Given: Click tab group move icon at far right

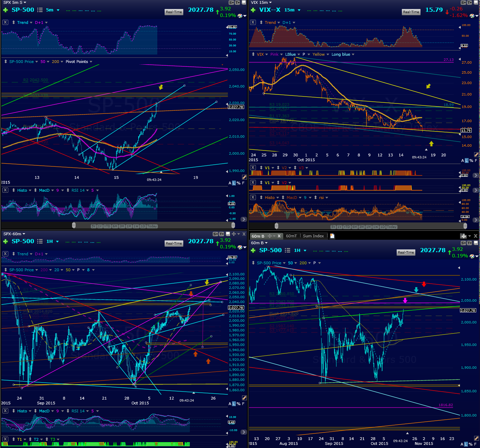Looking at the screenshot, I should (463, 236).
